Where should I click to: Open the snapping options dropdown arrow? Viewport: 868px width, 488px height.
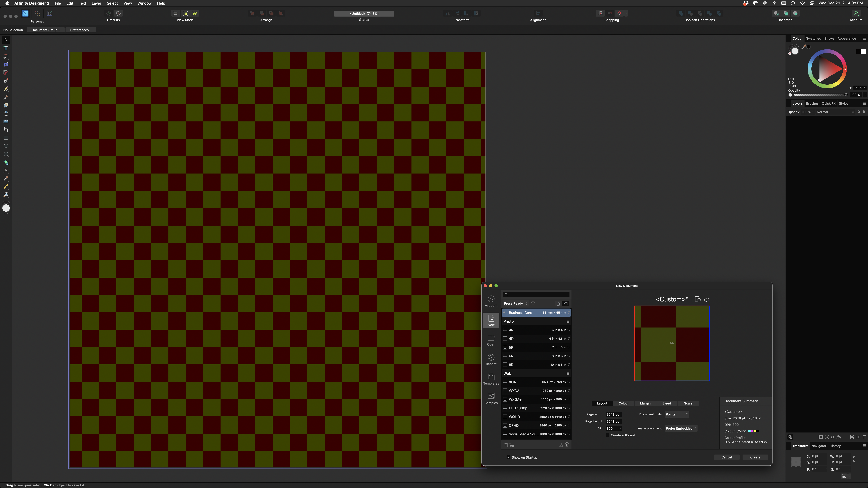coord(626,13)
